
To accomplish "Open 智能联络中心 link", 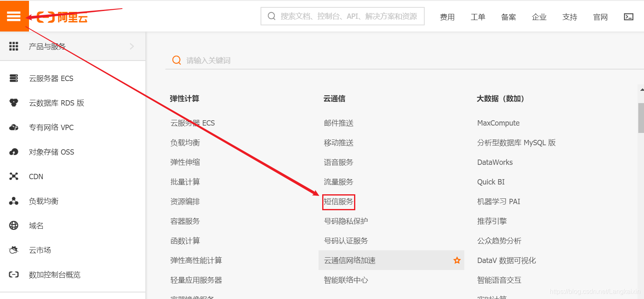I will (346, 280).
